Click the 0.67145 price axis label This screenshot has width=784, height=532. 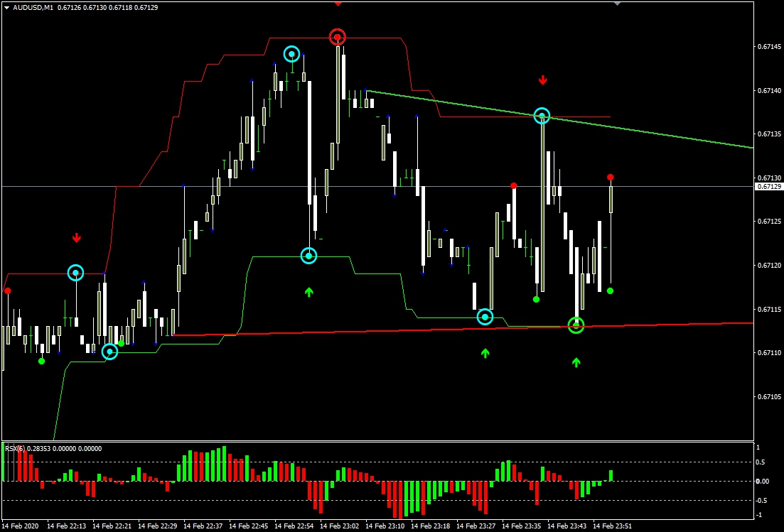(x=768, y=47)
